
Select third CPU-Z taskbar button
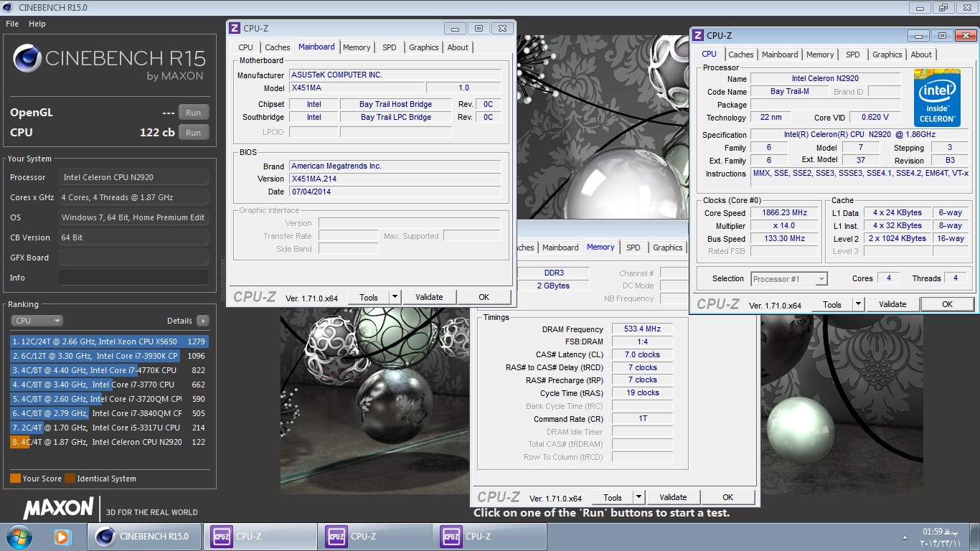489,536
